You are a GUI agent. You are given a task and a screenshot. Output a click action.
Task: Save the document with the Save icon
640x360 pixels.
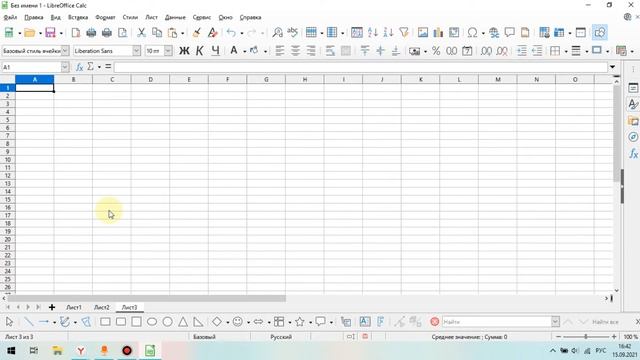(x=50, y=33)
